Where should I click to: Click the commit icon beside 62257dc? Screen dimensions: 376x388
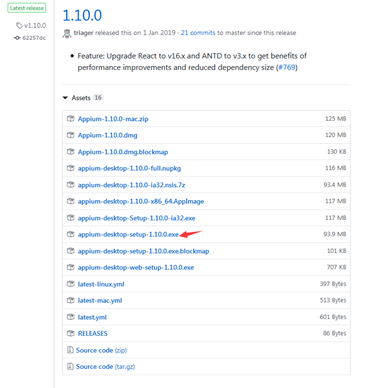(17, 38)
